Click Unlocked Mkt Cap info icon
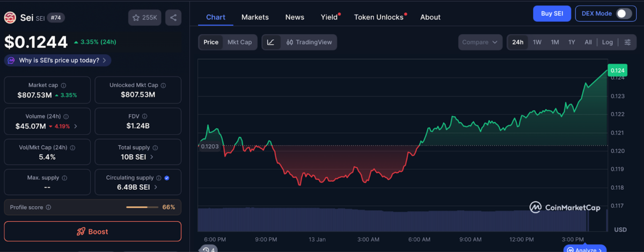 164,85
